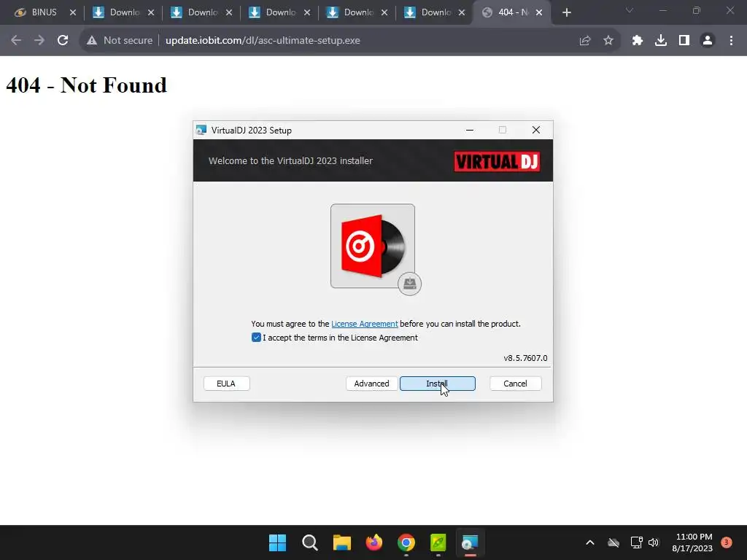Open network settings tray icon
This screenshot has height=560, width=747.
point(636,542)
